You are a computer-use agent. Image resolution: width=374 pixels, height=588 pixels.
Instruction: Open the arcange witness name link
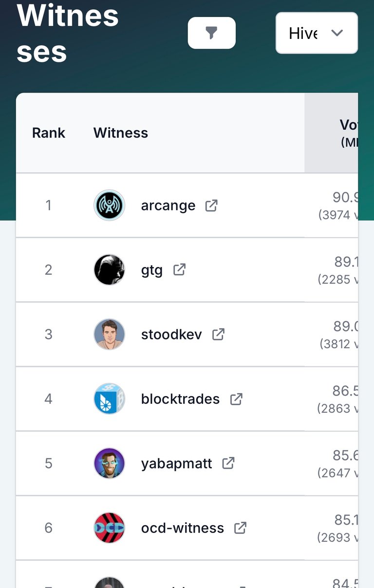168,206
